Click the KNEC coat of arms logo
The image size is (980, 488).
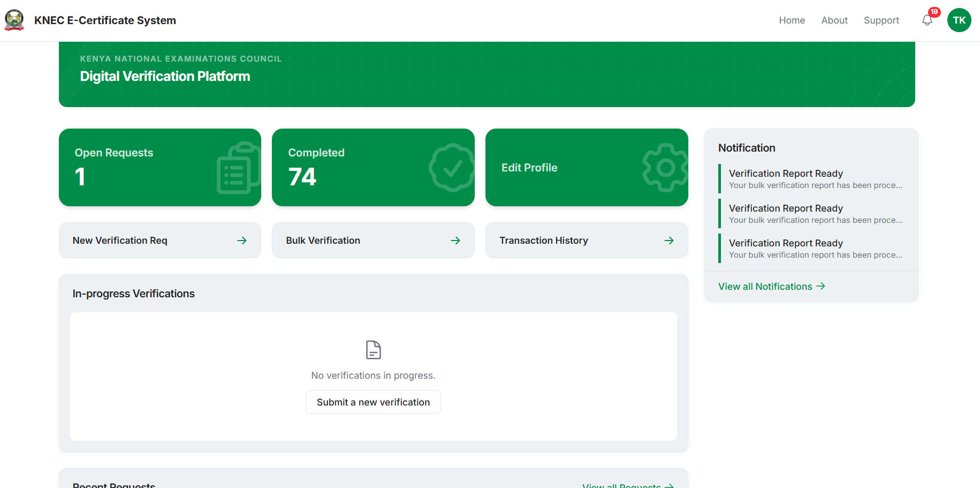coord(14,20)
